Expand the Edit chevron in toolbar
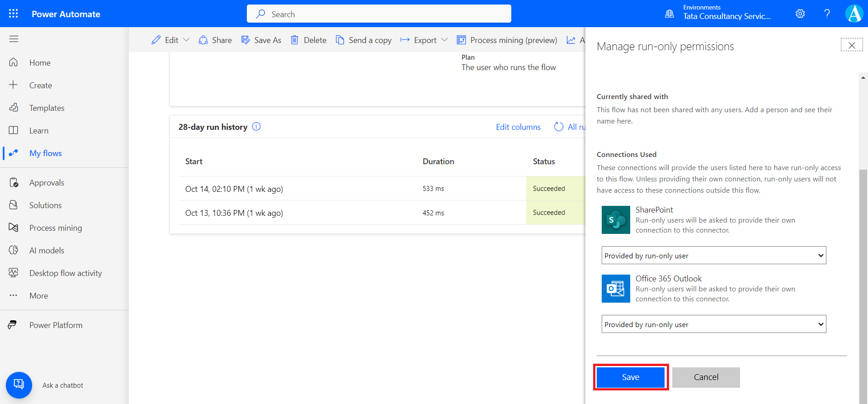The height and width of the screenshot is (404, 868). pos(186,40)
